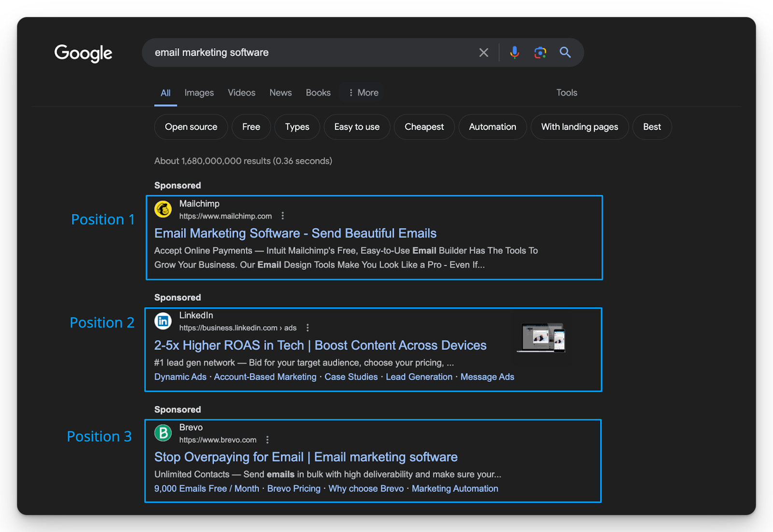773x532 pixels.
Task: Apply the Free filter chip
Action: [251, 127]
